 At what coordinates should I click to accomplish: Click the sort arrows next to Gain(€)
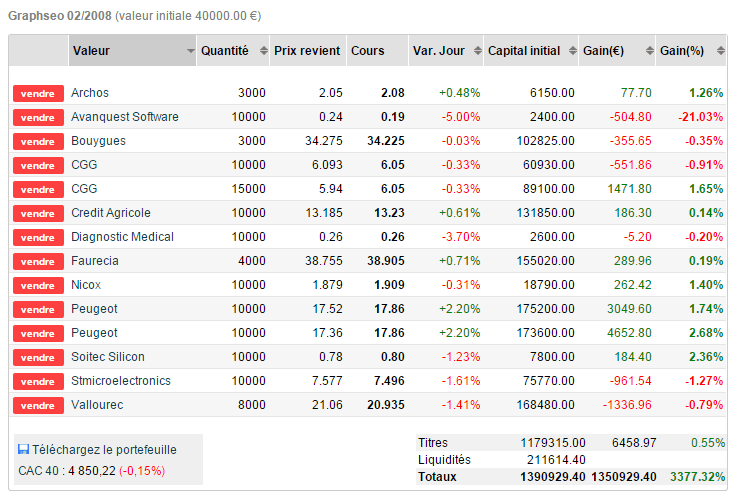(648, 51)
